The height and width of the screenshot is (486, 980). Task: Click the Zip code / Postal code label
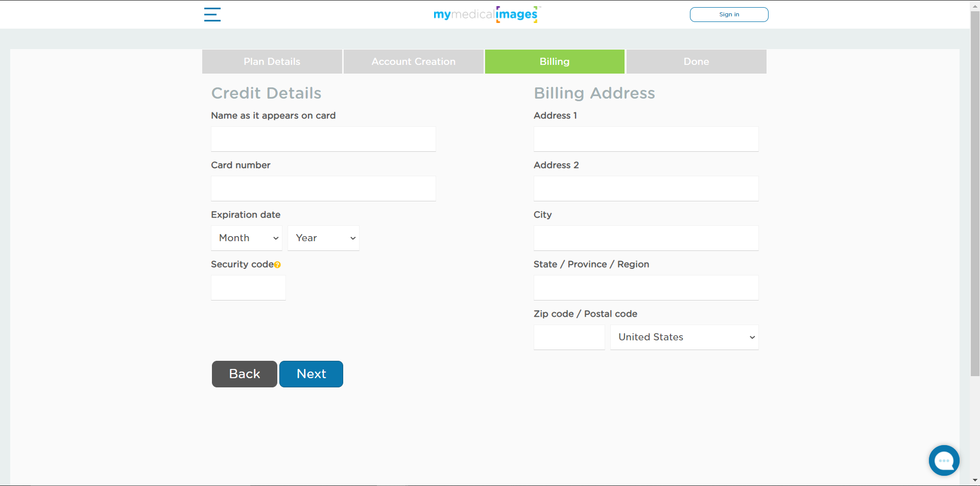coord(585,314)
